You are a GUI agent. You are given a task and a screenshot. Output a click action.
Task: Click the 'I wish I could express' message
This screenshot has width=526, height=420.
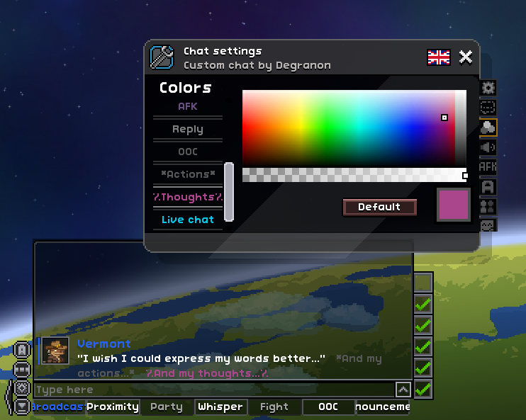pyautogui.click(x=201, y=358)
